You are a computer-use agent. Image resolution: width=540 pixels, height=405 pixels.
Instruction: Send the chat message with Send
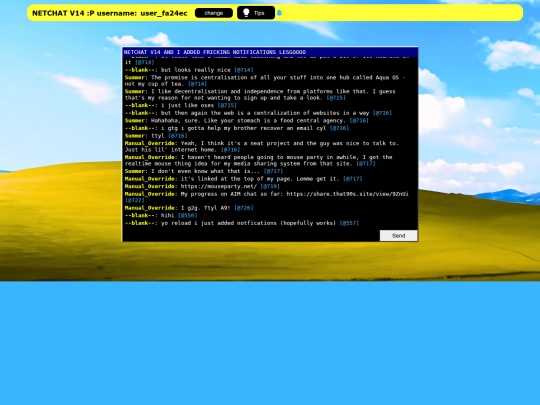(x=398, y=236)
